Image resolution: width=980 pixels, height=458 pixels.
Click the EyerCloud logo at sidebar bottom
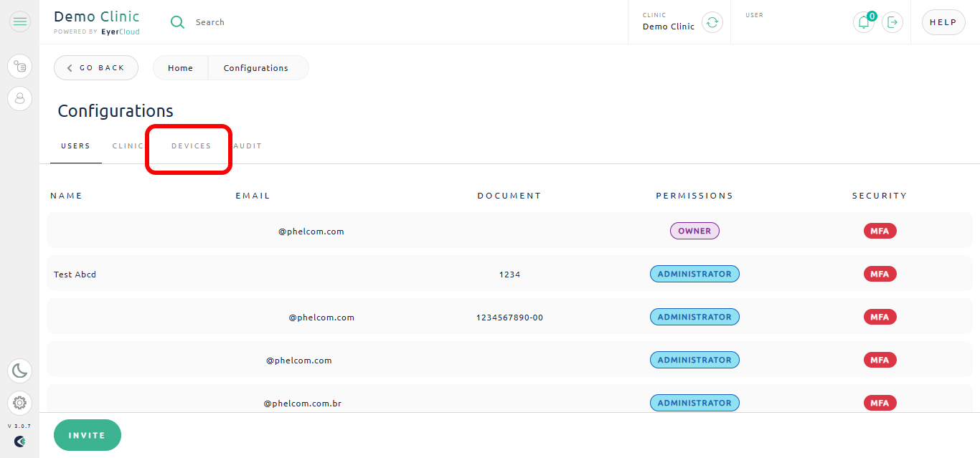(20, 442)
